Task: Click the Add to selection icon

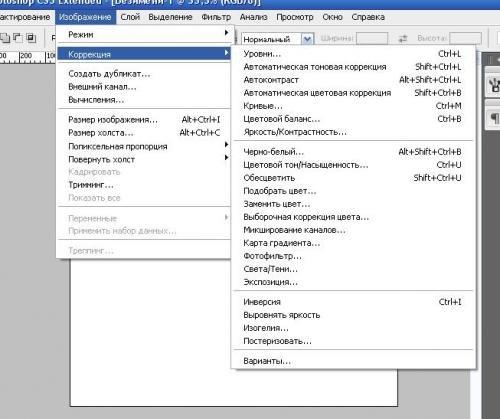Action: click(5, 38)
